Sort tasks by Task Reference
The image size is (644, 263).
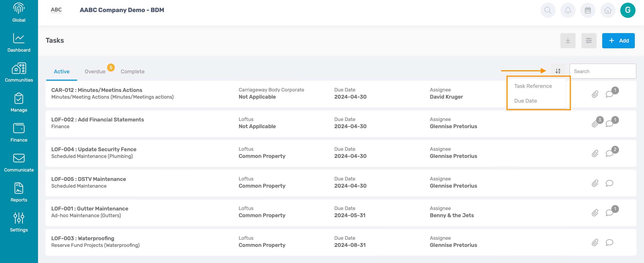533,86
